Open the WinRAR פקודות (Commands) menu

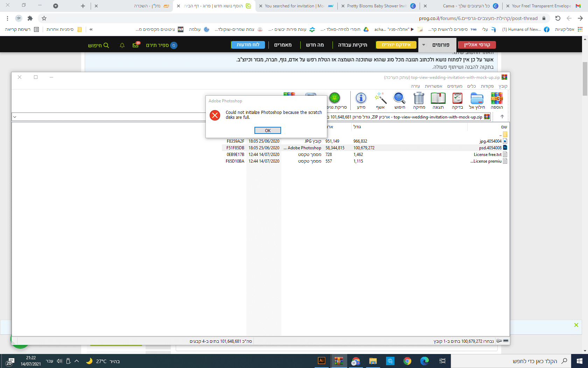coord(487,86)
